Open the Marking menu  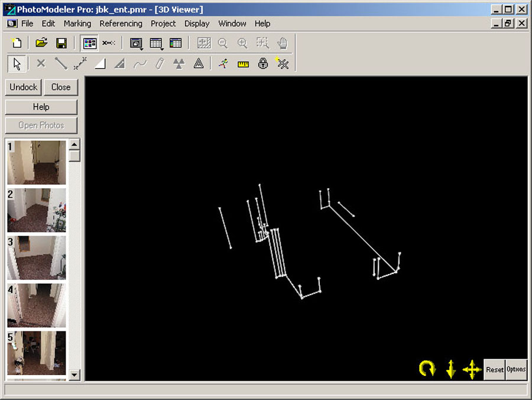(77, 24)
